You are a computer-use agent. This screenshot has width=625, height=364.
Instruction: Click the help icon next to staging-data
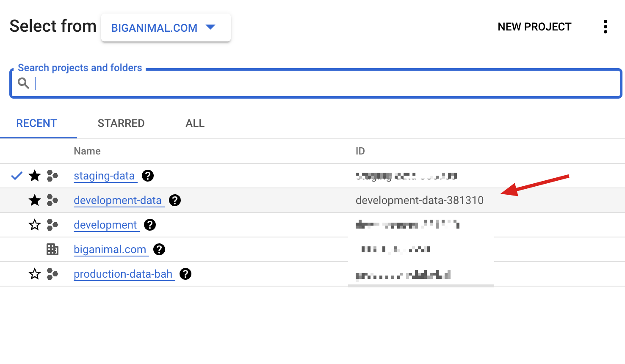pos(148,176)
